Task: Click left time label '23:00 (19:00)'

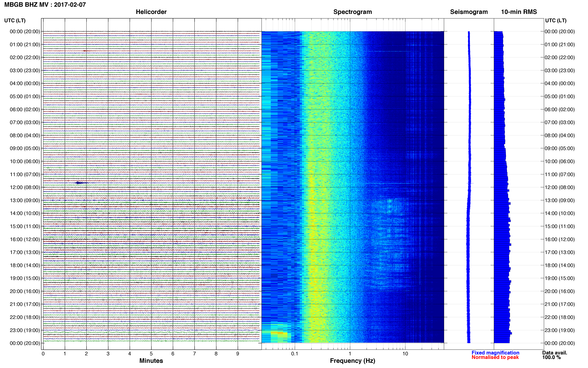Action: [x=25, y=330]
